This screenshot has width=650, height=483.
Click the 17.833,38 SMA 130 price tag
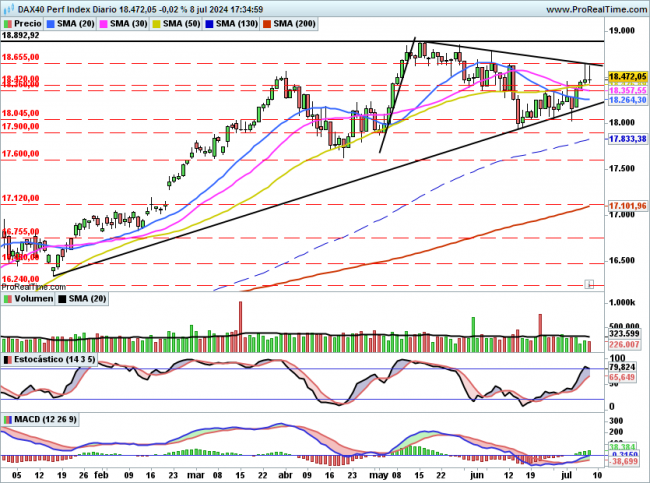click(626, 139)
